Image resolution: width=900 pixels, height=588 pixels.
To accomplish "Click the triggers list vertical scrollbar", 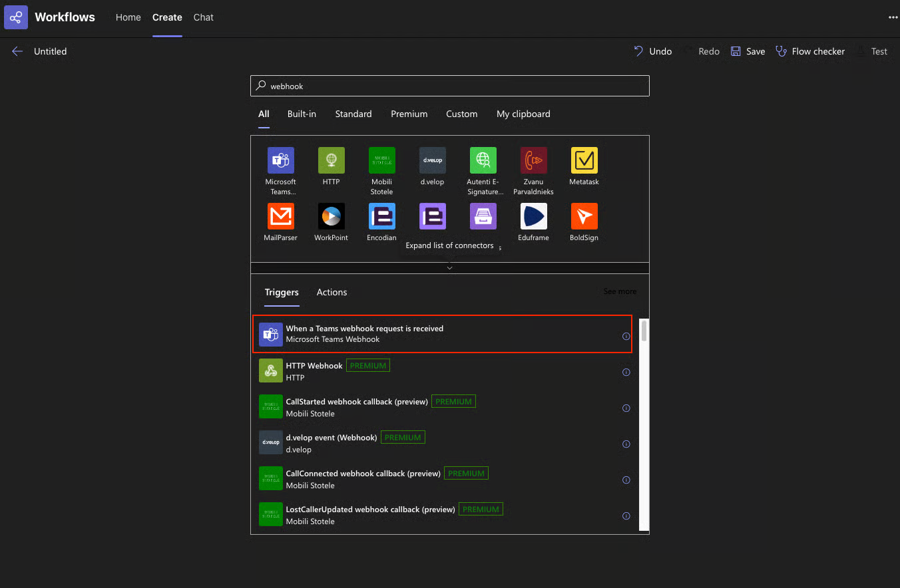I will [644, 331].
